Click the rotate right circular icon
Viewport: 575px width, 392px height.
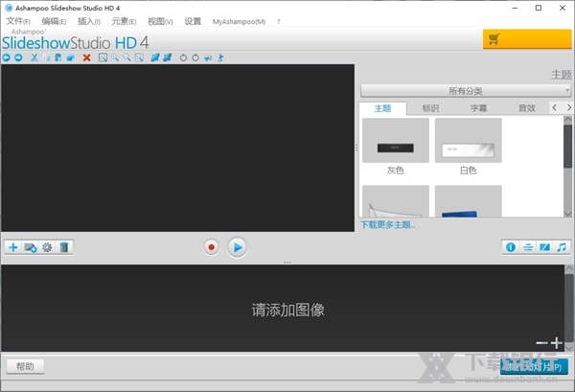click(195, 58)
